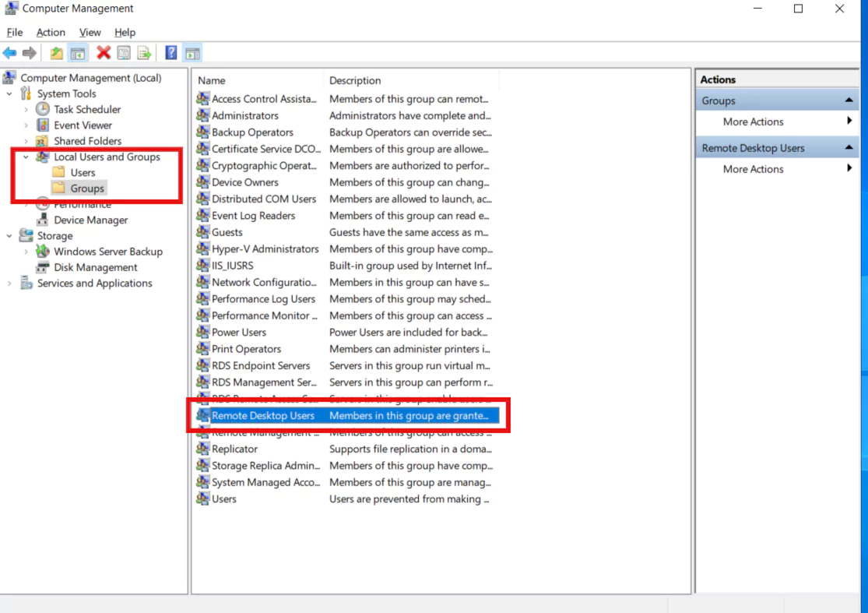The image size is (868, 613).
Task: Click the red X Delete toolbar icon
Action: [x=104, y=53]
